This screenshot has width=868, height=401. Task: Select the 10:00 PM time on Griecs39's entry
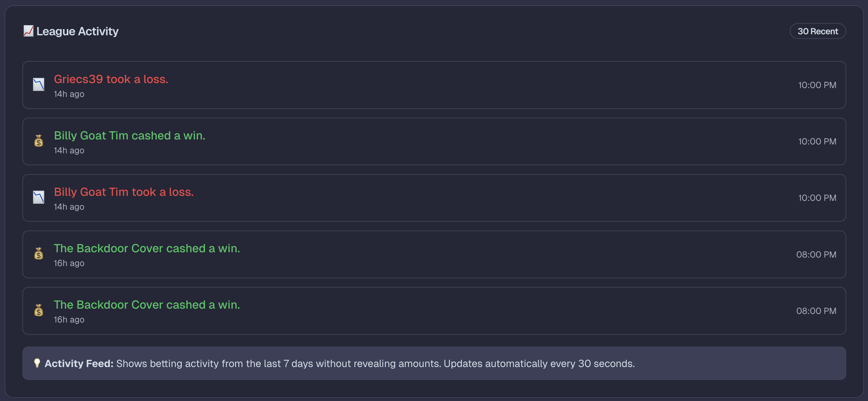[817, 85]
